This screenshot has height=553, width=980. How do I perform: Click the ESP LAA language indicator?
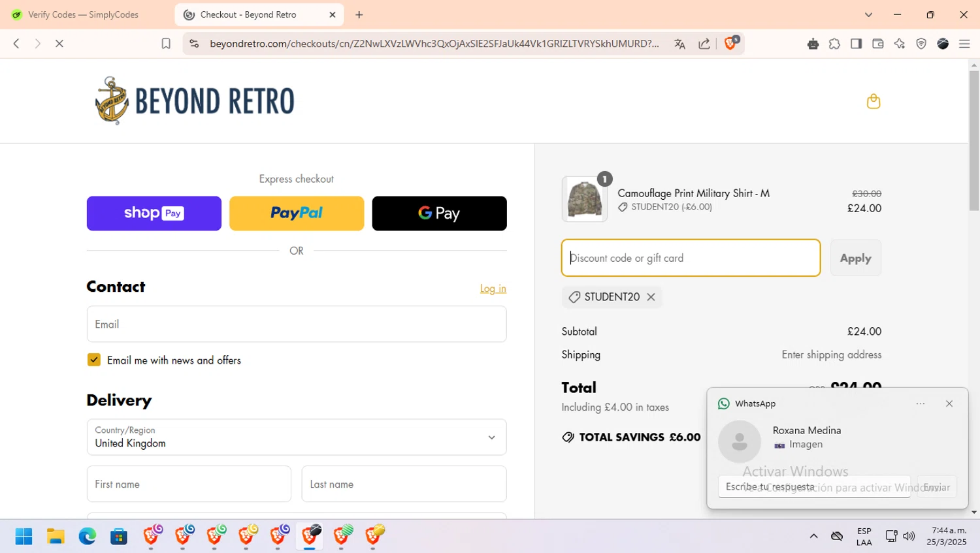point(864,536)
